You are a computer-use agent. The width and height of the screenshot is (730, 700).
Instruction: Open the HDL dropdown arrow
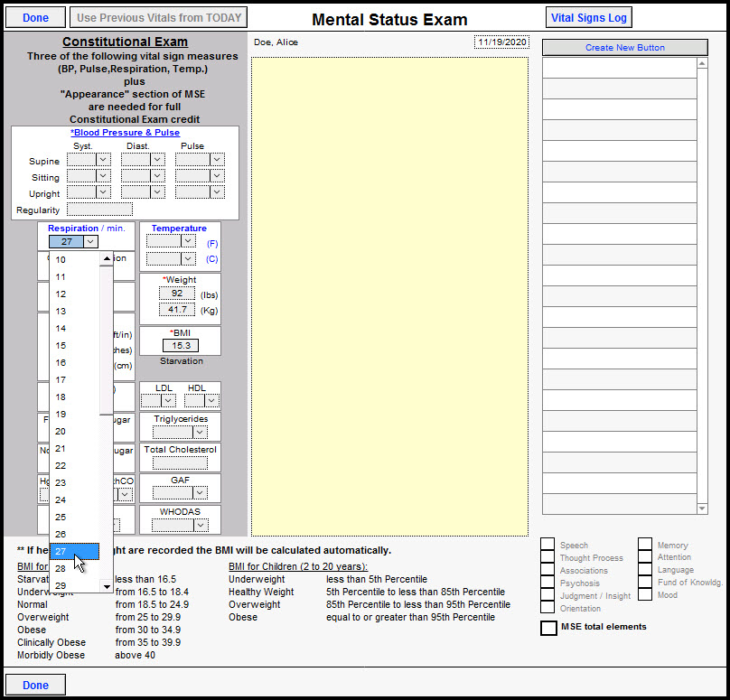coord(211,400)
